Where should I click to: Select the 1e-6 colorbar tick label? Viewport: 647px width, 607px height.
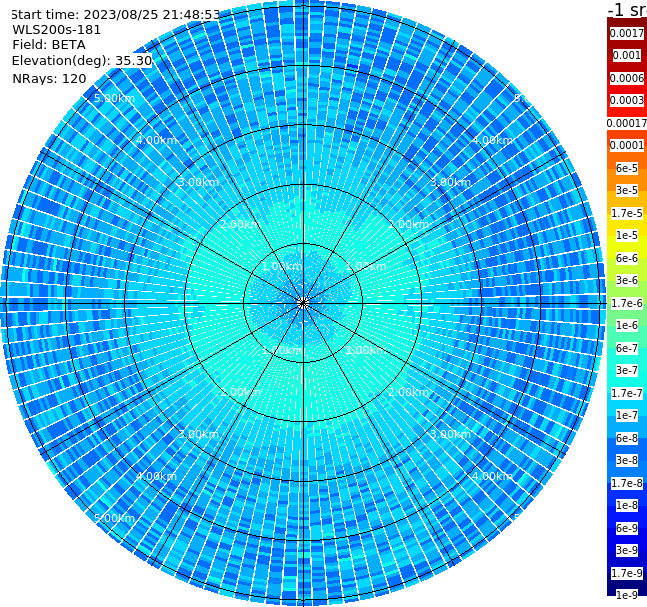click(627, 325)
